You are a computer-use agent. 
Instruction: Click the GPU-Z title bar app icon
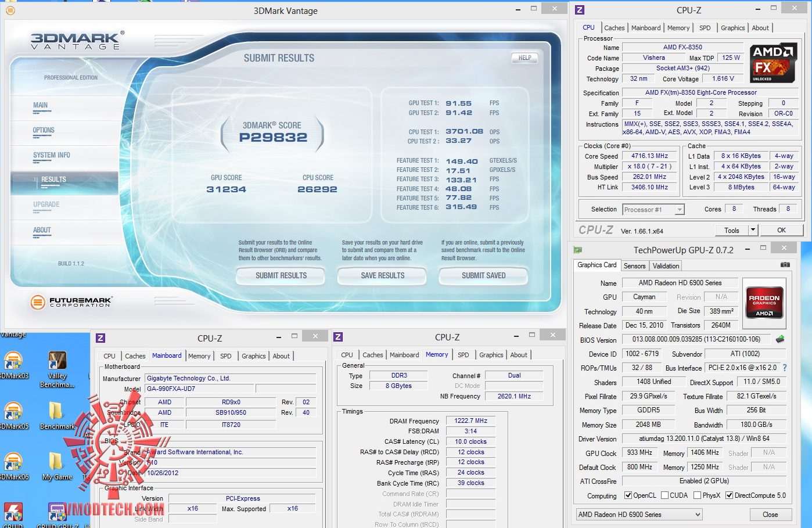click(x=577, y=250)
